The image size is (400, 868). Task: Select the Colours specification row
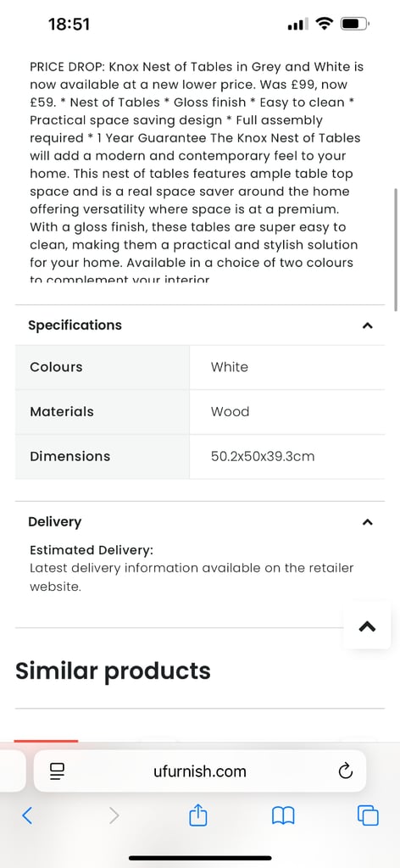200,367
